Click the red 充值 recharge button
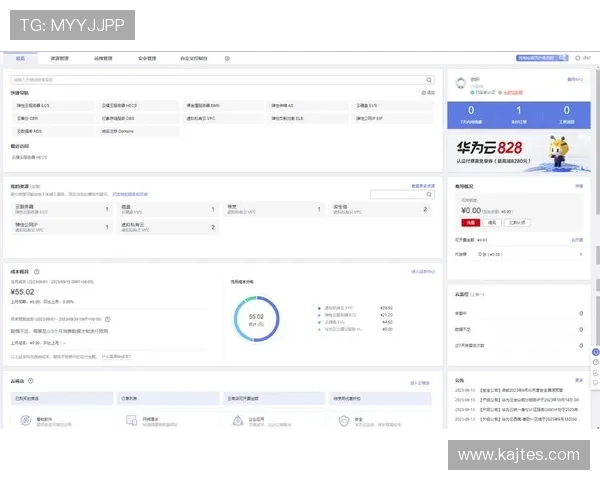This screenshot has width=600, height=480. (x=468, y=223)
